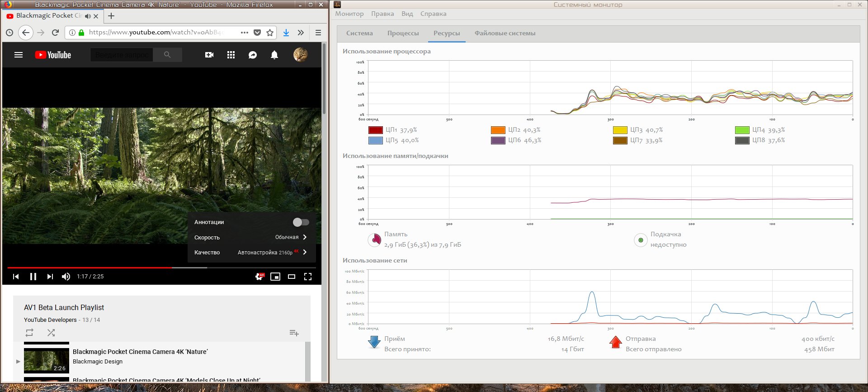Viewport: 868px width, 392px height.
Task: Pause the YouTube video playback
Action: coord(33,277)
